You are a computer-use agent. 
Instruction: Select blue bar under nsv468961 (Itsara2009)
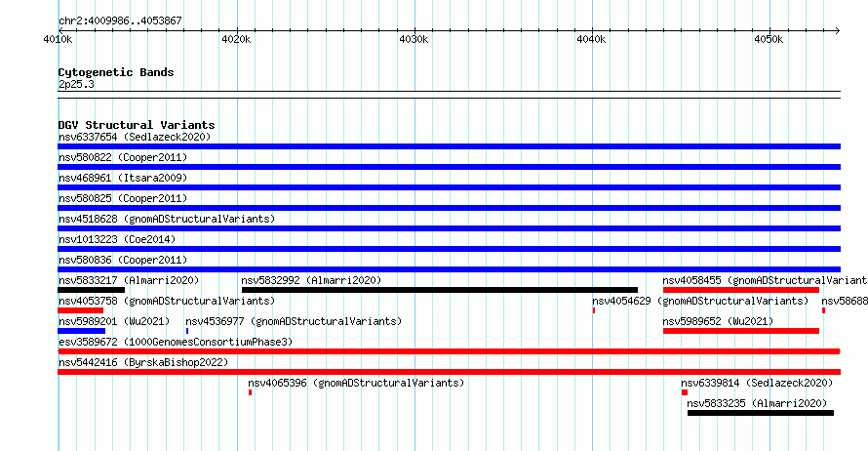pos(449,187)
